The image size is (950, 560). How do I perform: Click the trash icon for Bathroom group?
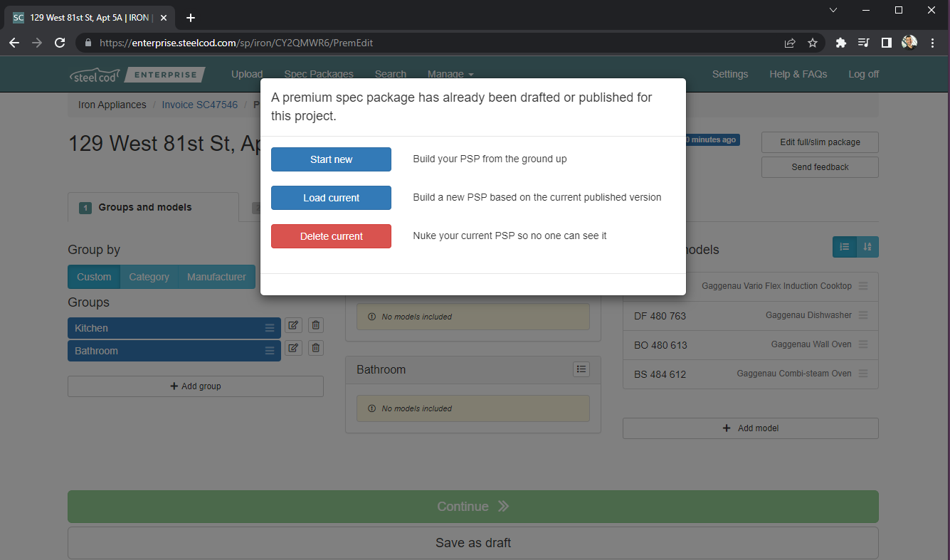point(316,348)
